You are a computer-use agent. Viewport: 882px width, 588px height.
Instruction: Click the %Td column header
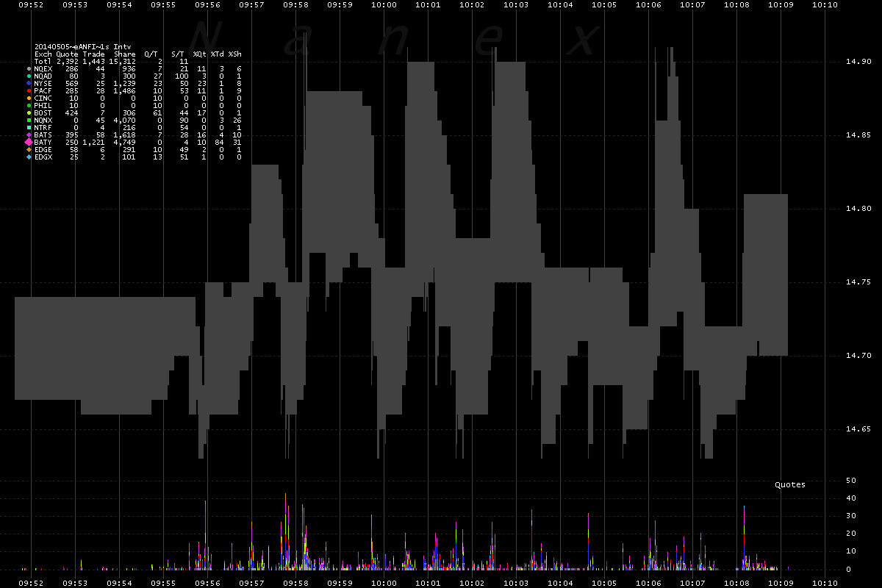click(218, 54)
